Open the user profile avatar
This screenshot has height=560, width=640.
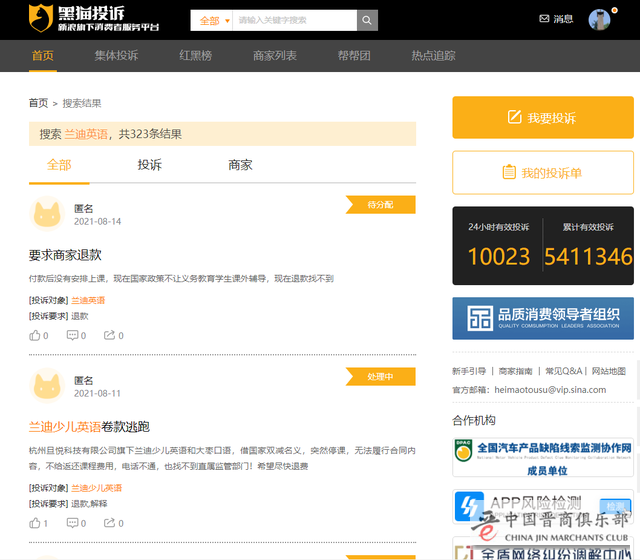[599, 20]
